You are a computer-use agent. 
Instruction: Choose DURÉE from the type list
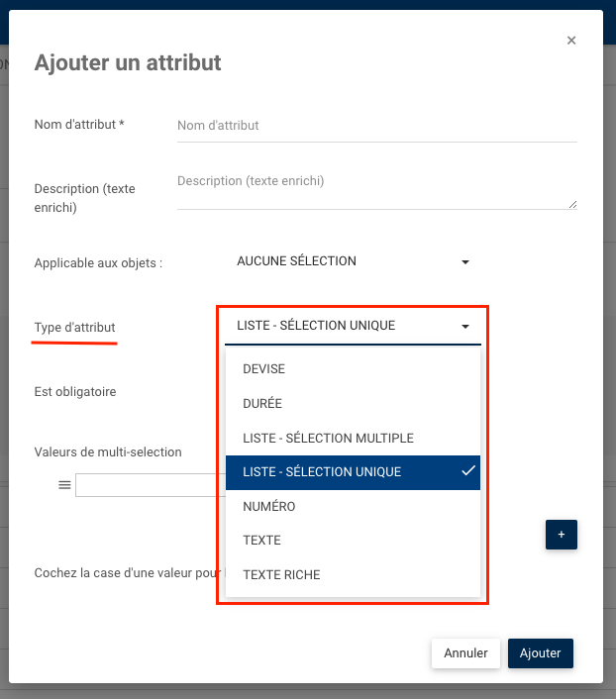pos(262,404)
